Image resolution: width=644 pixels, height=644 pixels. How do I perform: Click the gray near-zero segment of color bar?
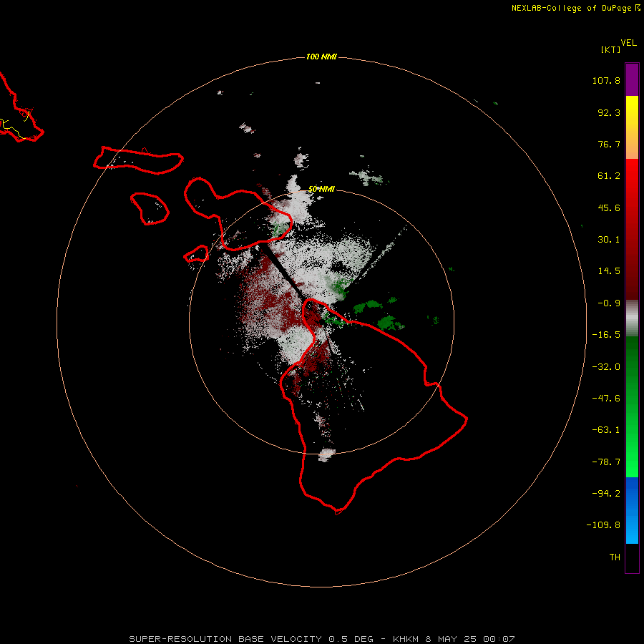632,318
